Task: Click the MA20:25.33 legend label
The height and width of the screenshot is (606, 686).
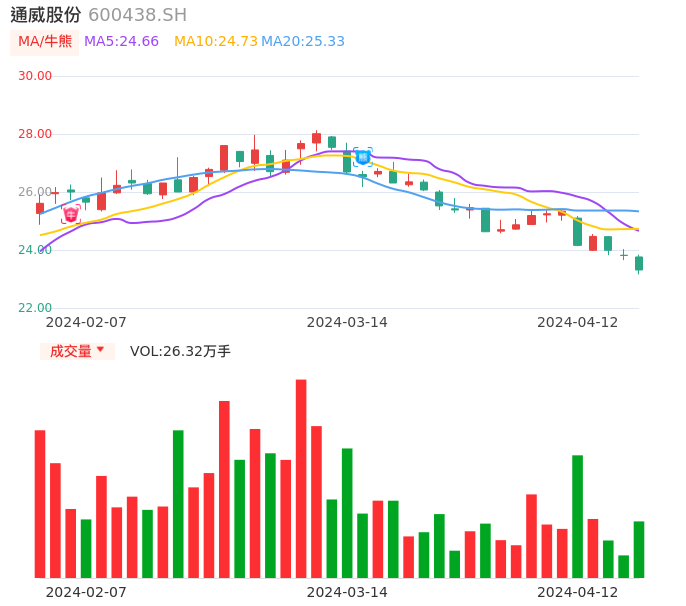Action: click(303, 42)
